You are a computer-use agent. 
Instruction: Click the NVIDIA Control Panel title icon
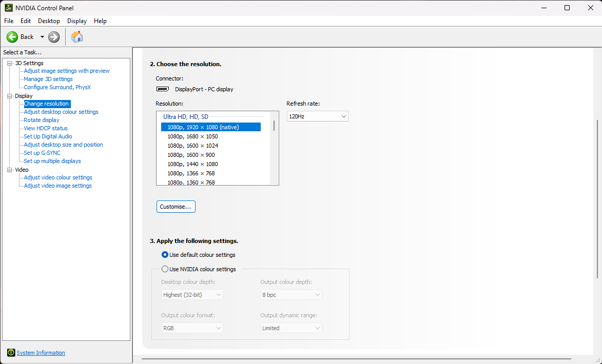(x=8, y=8)
